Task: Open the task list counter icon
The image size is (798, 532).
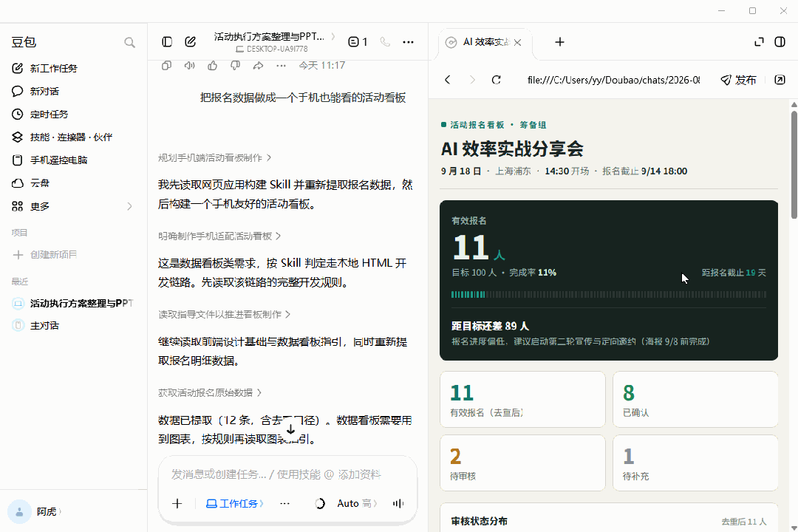Action: point(358,41)
